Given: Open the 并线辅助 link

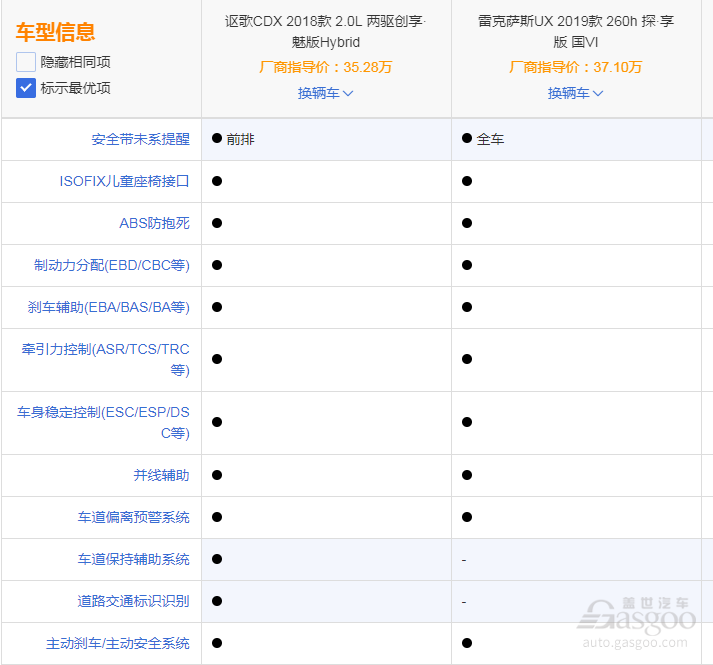Looking at the screenshot, I should point(161,475).
